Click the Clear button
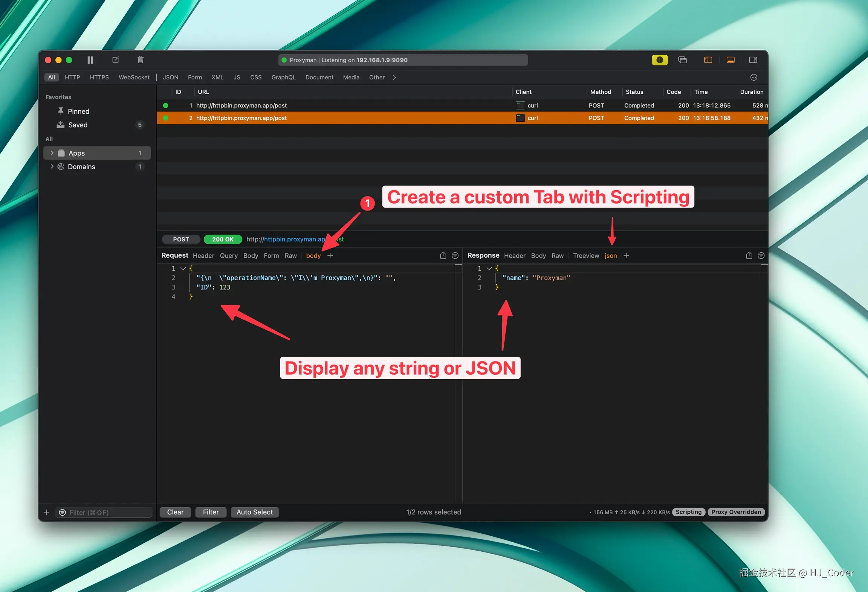The height and width of the screenshot is (592, 868). tap(175, 512)
